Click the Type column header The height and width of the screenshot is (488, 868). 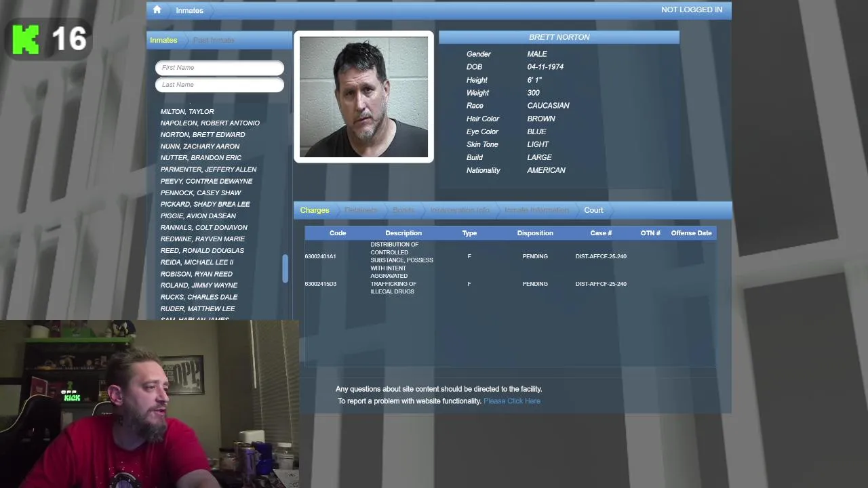(469, 233)
